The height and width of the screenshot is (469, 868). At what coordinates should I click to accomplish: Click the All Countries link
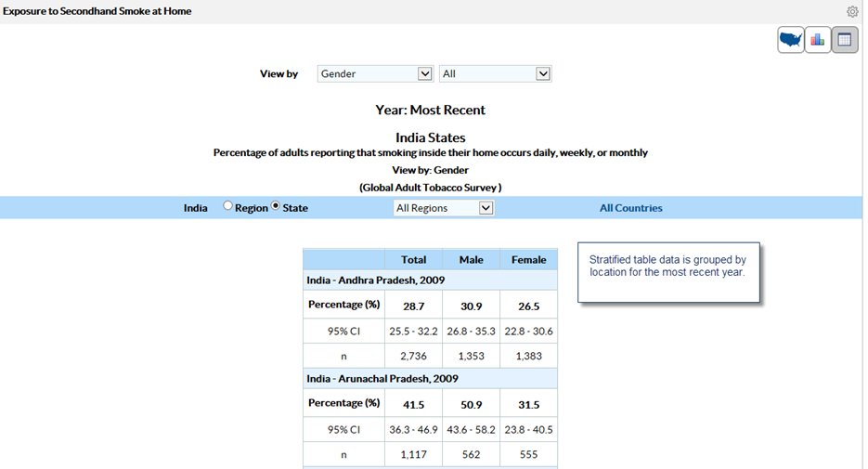pos(630,208)
